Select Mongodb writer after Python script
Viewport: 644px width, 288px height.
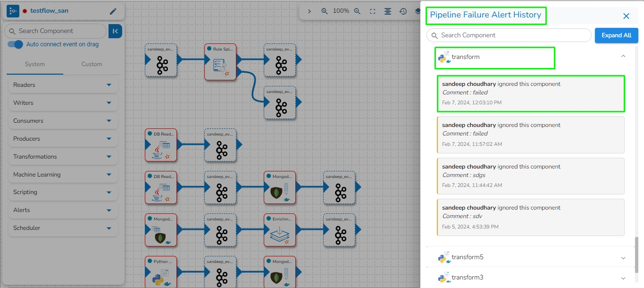[x=280, y=272]
